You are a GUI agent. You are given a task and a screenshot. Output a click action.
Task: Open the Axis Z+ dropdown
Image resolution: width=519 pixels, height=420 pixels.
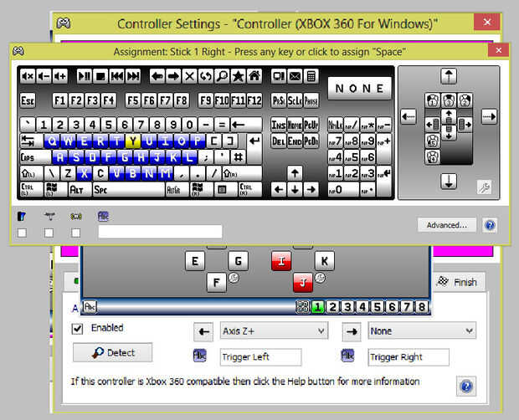coord(274,331)
